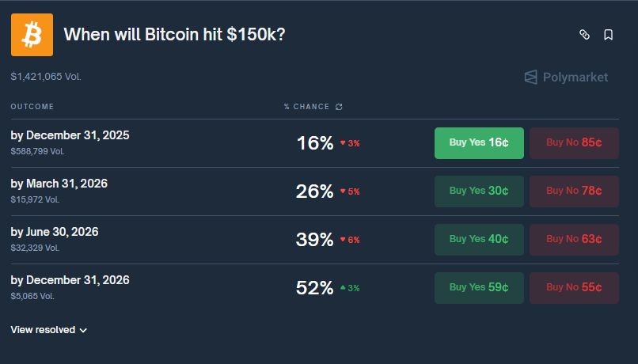The height and width of the screenshot is (364, 638).
Task: Buy No at 63¢ for June 2026
Action: [x=574, y=240]
